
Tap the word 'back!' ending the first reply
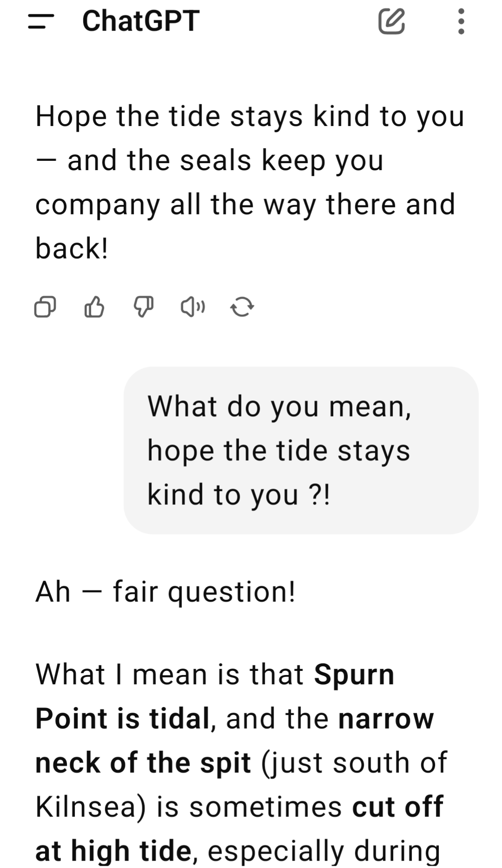pyautogui.click(x=72, y=248)
